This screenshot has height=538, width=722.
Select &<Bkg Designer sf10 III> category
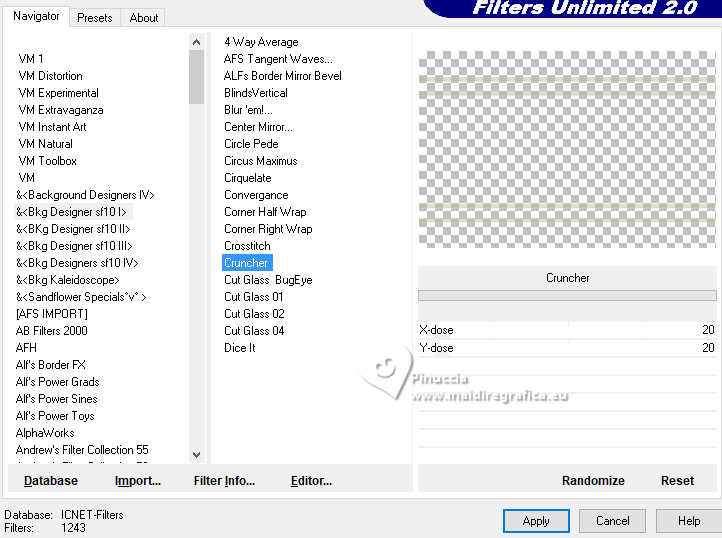click(74, 246)
